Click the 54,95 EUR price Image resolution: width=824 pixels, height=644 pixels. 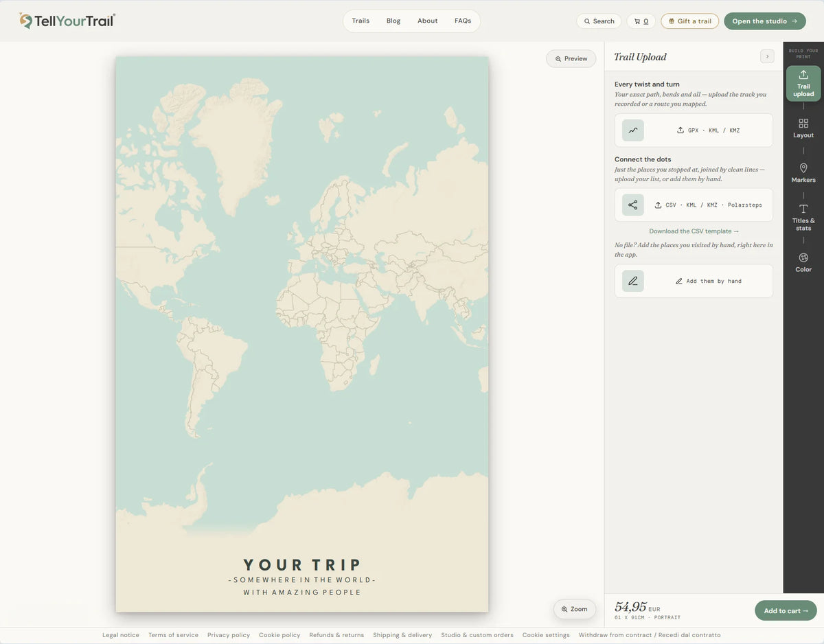[637, 607]
